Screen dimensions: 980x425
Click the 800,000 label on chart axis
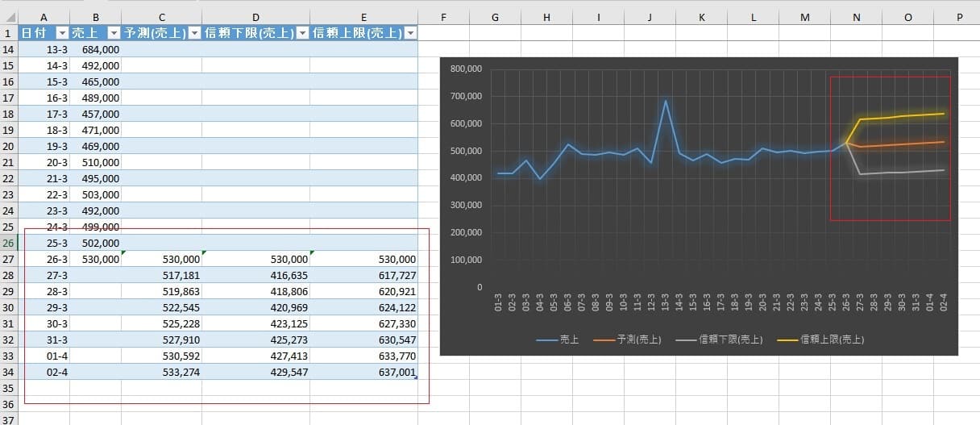pos(467,69)
